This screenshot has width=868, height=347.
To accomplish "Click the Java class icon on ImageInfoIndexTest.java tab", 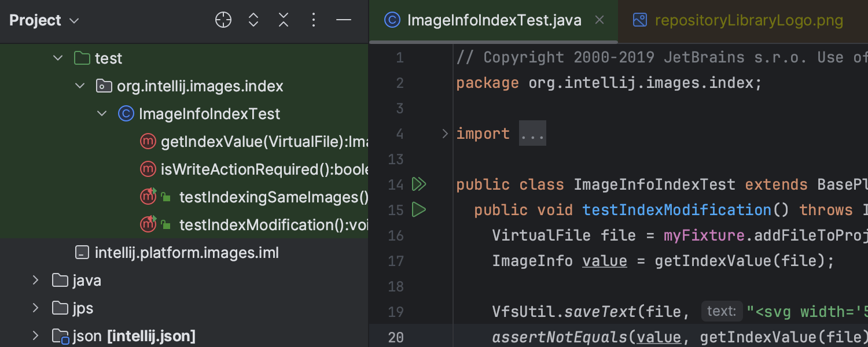I will (x=392, y=19).
